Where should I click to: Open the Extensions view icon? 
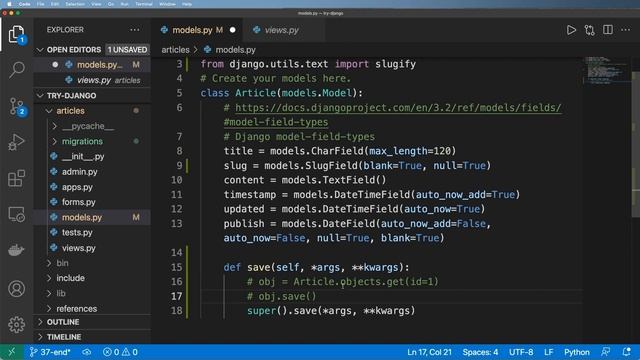[16, 178]
